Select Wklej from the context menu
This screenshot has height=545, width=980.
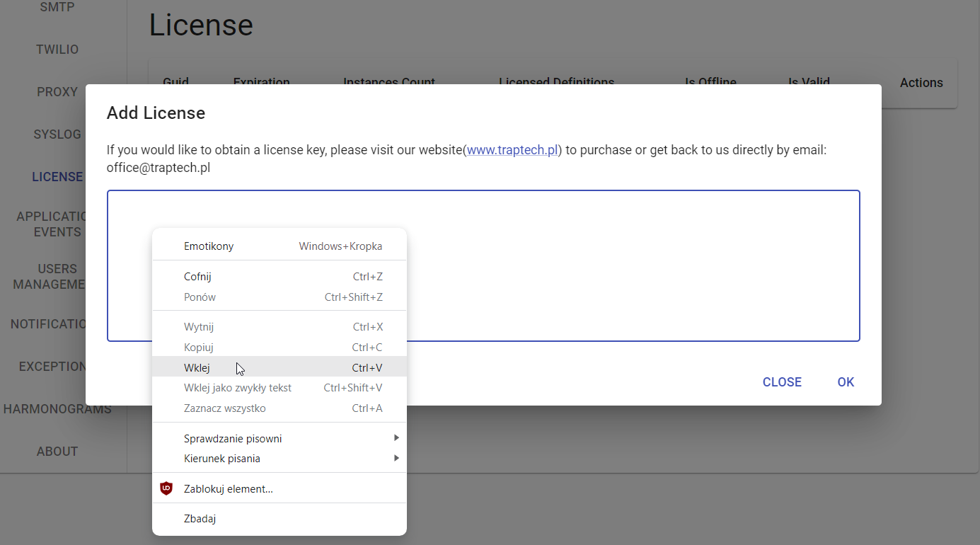(x=279, y=367)
